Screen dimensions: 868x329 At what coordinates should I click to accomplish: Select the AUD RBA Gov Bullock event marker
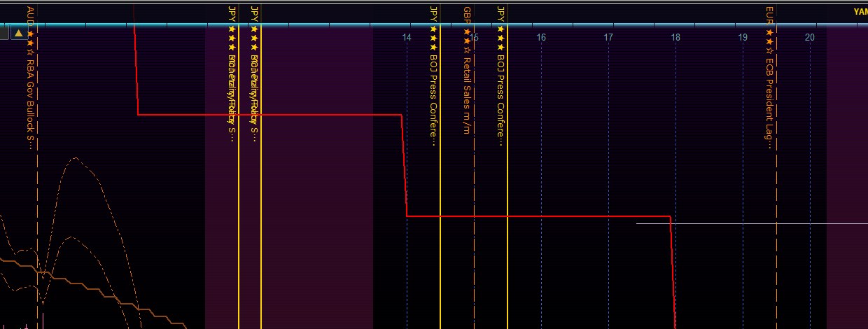point(30,78)
